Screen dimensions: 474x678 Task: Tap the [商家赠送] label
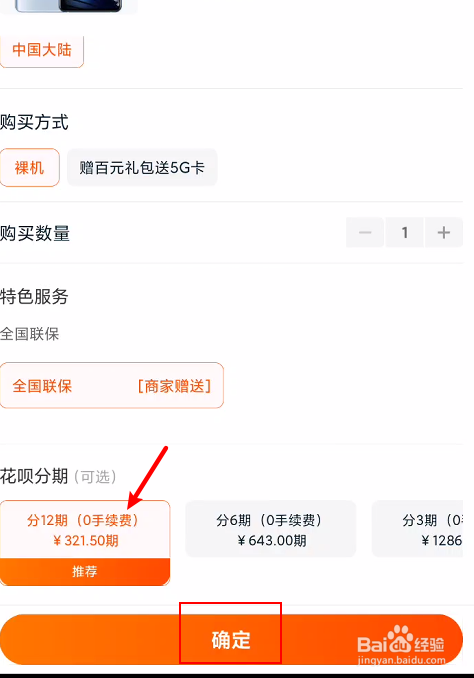pos(174,386)
